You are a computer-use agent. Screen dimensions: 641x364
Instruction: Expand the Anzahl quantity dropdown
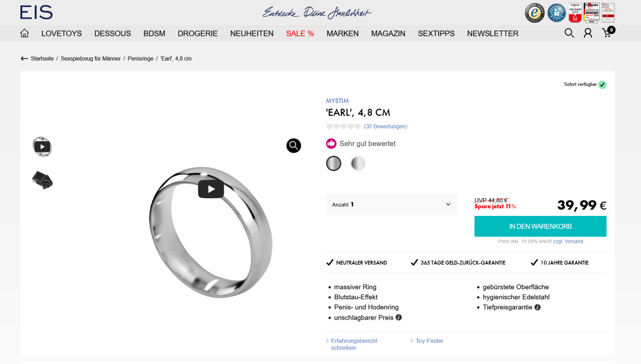[391, 205]
